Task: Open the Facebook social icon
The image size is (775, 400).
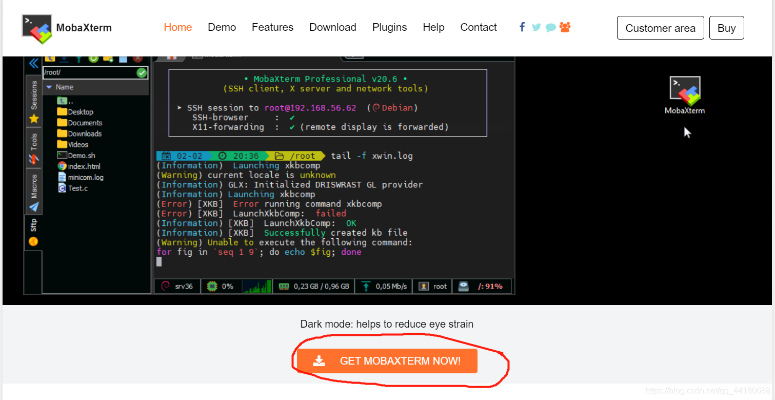Action: (522, 28)
